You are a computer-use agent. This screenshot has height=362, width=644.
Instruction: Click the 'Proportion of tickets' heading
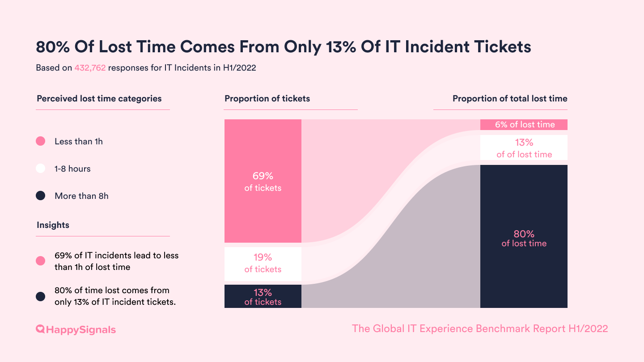(267, 98)
